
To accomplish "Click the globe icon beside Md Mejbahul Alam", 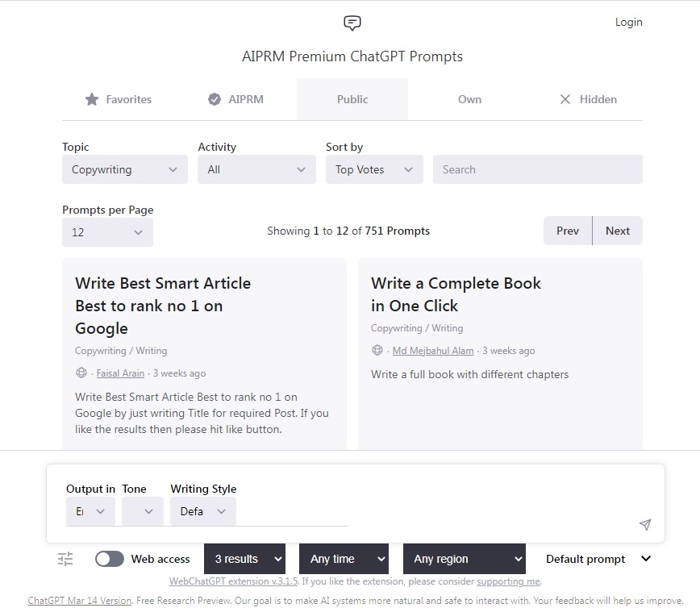I will [377, 350].
